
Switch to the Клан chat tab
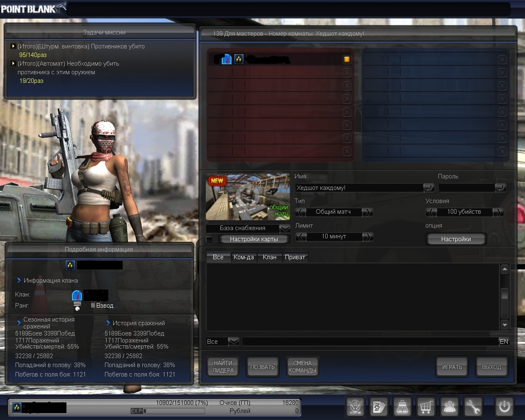[269, 257]
